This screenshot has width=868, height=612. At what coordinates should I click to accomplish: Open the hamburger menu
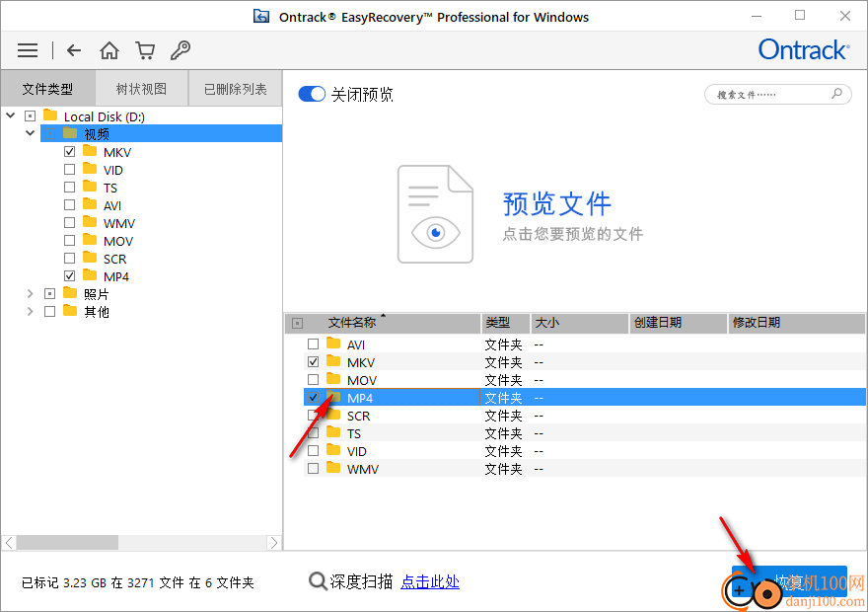(28, 50)
